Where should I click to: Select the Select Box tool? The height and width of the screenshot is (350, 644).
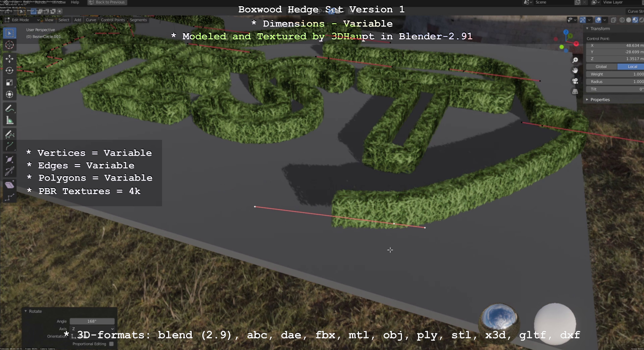[x=10, y=33]
